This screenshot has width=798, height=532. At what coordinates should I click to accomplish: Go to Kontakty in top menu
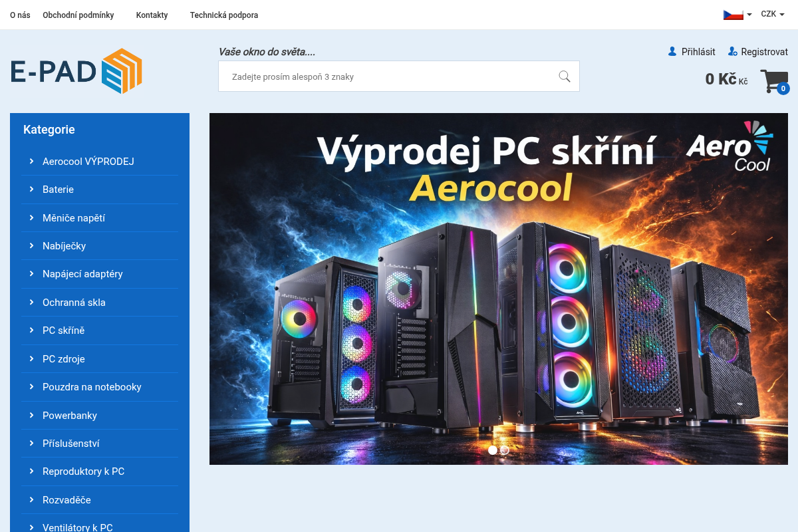tap(152, 15)
